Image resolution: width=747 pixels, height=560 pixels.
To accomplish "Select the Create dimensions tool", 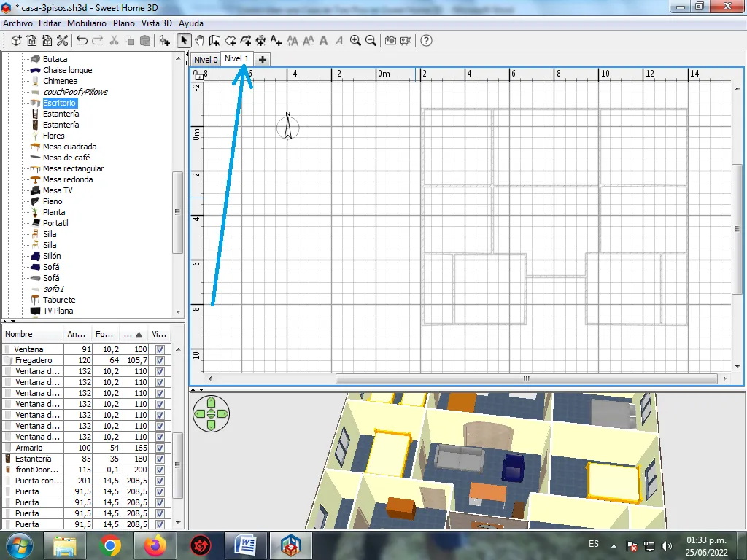I will (x=260, y=41).
